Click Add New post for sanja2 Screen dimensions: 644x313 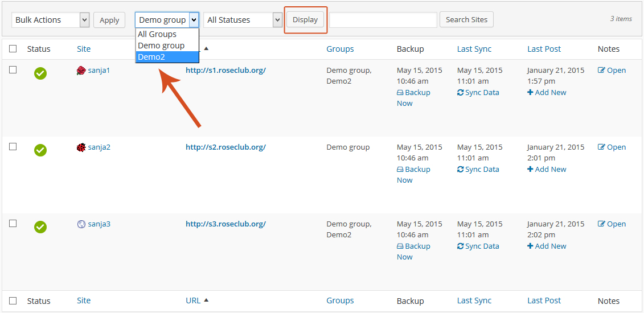(x=547, y=169)
